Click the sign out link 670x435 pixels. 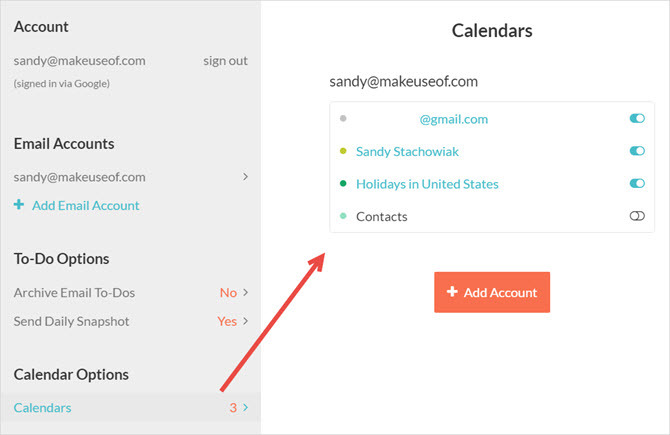click(x=225, y=61)
